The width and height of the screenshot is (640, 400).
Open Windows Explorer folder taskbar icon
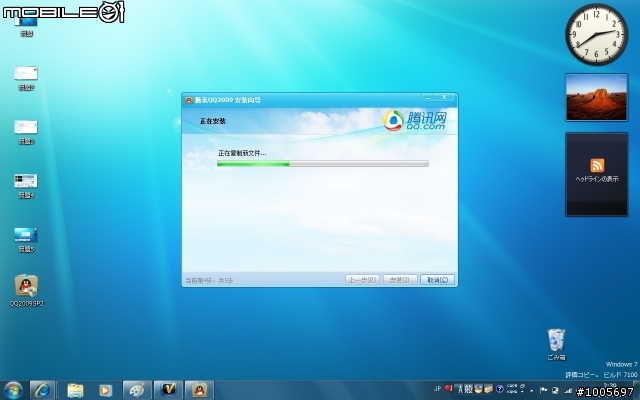pyautogui.click(x=76, y=390)
